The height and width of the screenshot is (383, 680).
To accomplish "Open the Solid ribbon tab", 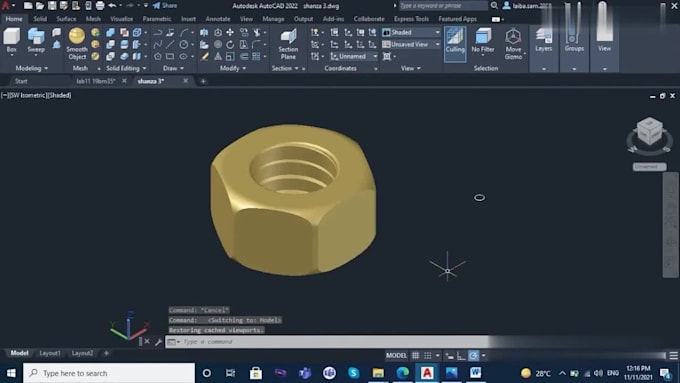I will [x=40, y=19].
